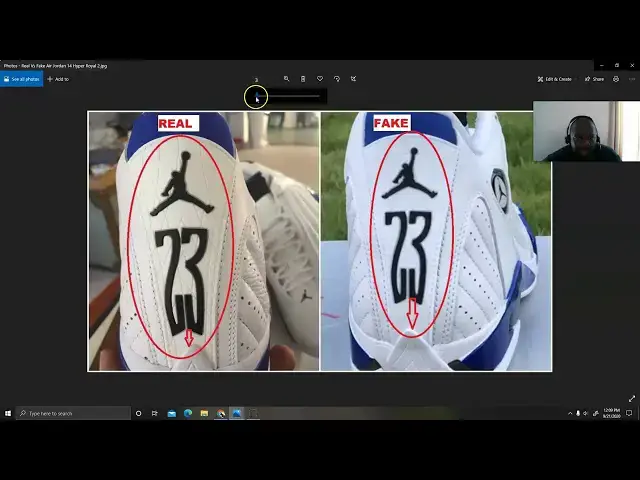
Task: Launch Microsoft Edge from the taskbar
Action: click(188, 413)
